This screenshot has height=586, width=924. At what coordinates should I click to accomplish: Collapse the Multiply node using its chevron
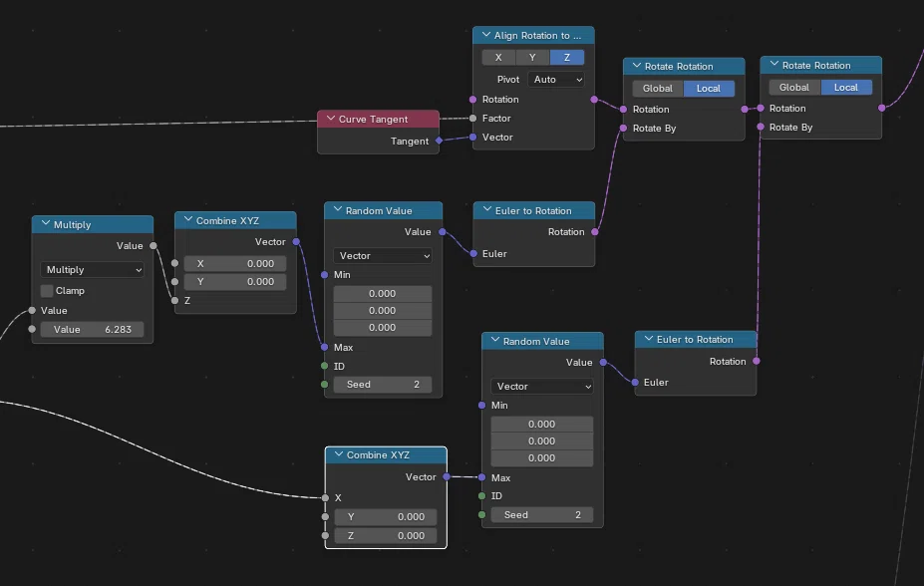click(x=46, y=224)
